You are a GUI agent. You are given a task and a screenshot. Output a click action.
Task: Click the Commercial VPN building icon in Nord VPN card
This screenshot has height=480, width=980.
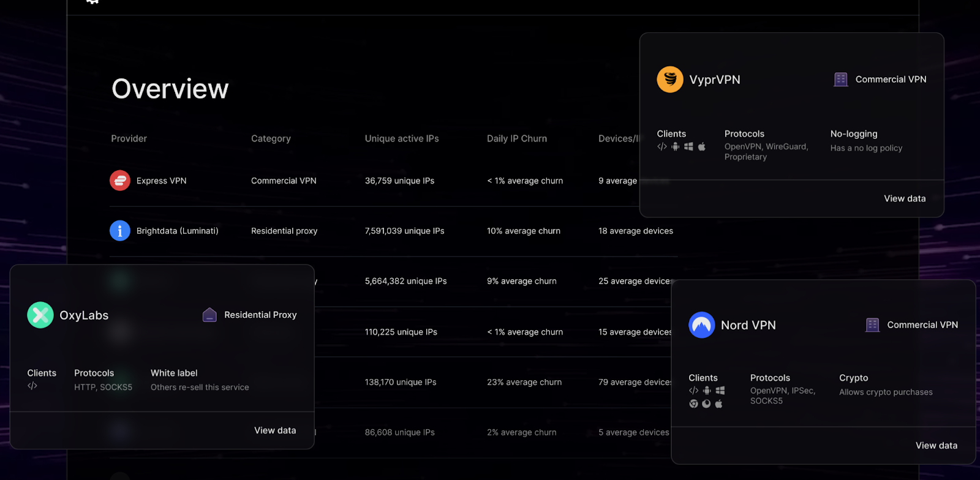point(873,325)
